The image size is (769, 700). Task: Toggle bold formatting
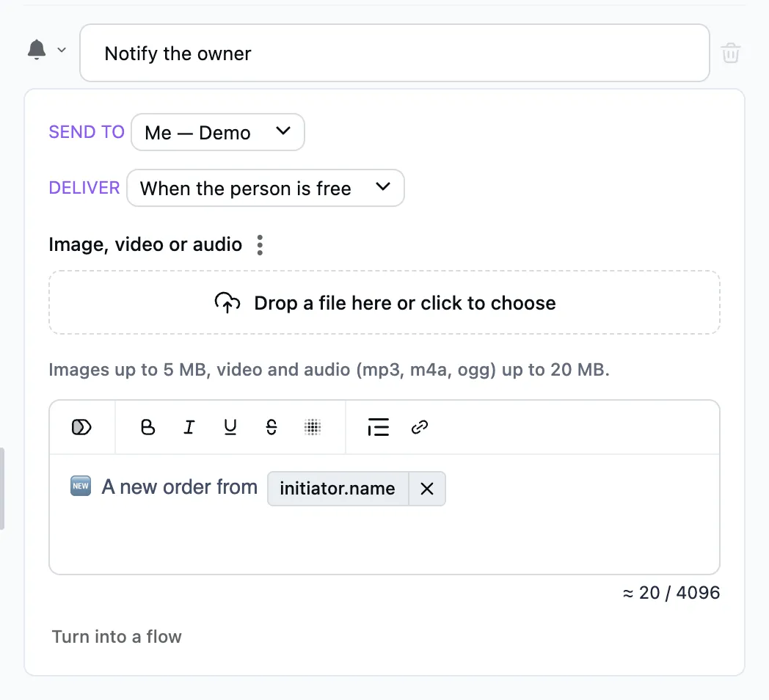(x=147, y=427)
